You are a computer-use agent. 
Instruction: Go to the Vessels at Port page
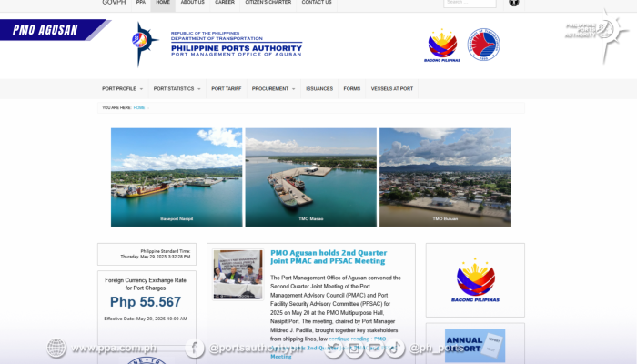point(392,88)
